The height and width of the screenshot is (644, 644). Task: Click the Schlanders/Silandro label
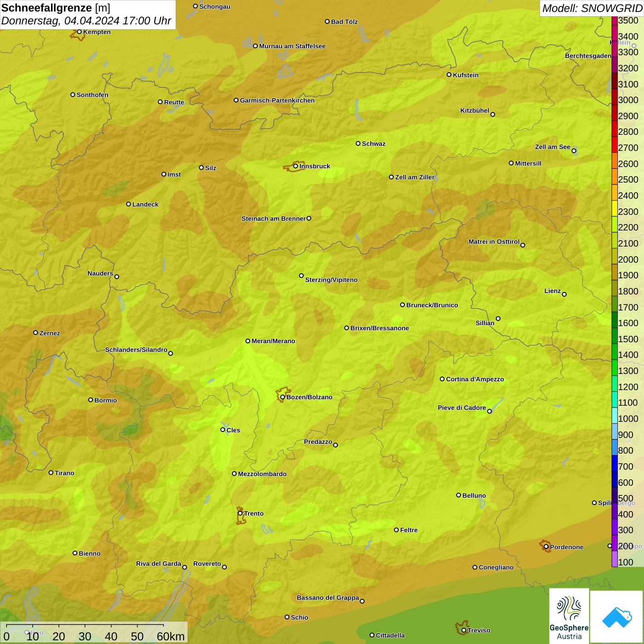coord(136,350)
